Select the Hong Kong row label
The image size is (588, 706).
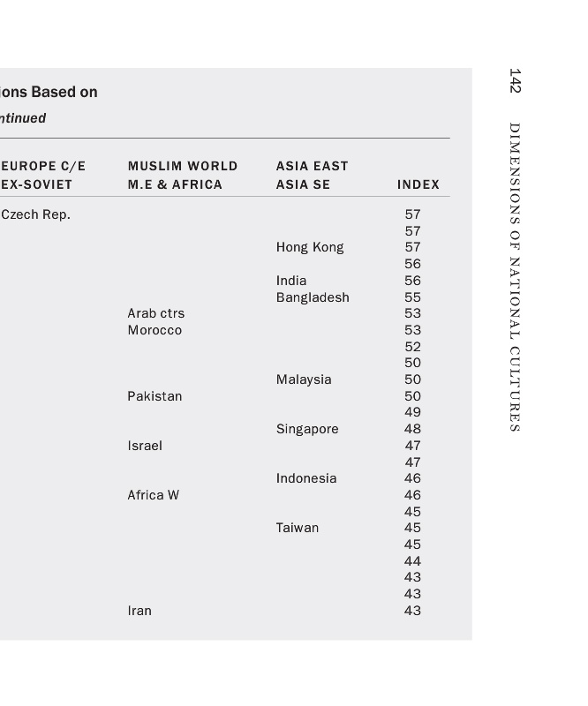(x=309, y=247)
